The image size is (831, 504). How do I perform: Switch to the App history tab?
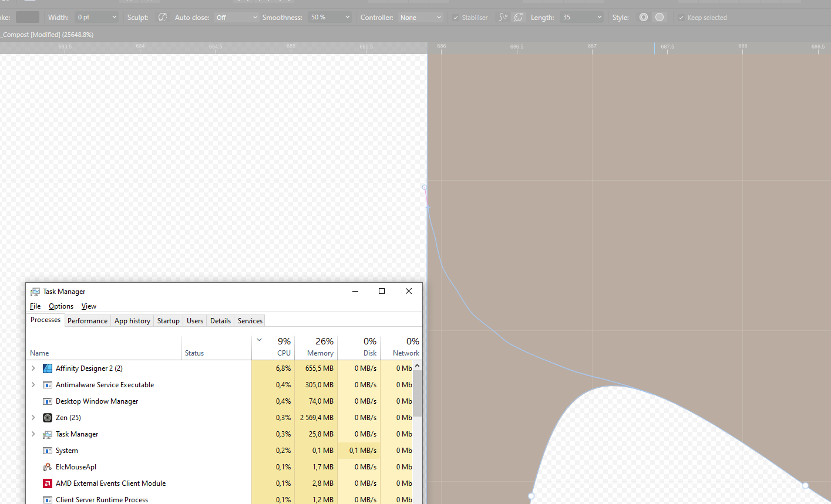click(132, 321)
